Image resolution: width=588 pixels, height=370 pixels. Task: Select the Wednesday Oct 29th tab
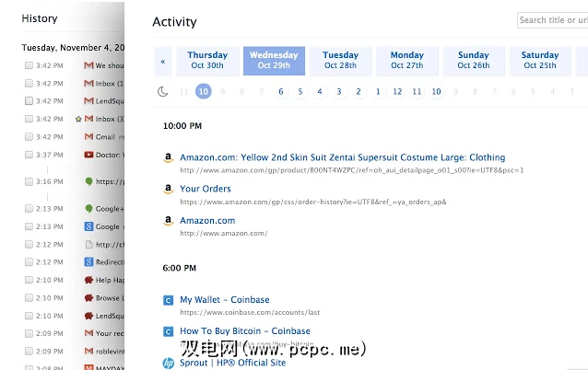pos(274,61)
